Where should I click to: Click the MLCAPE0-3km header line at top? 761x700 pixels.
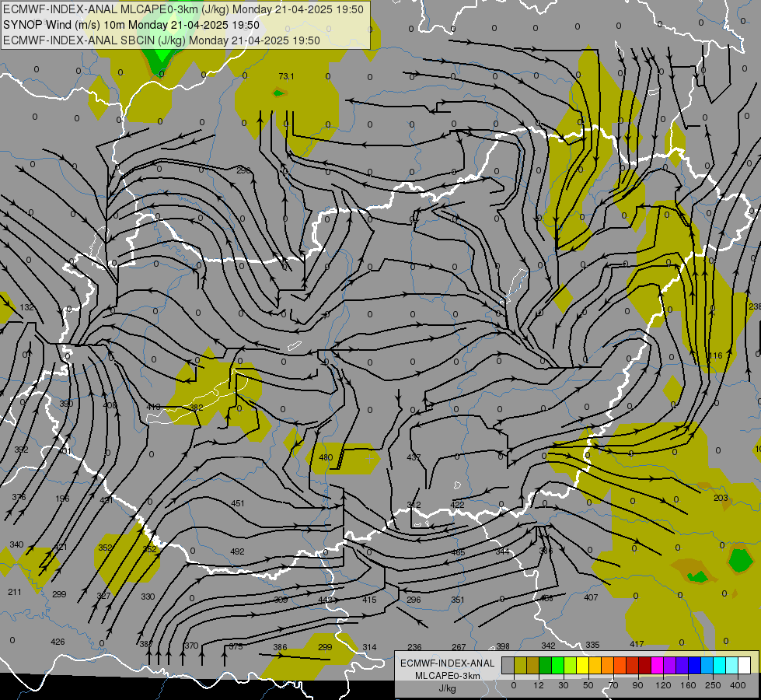click(x=183, y=9)
